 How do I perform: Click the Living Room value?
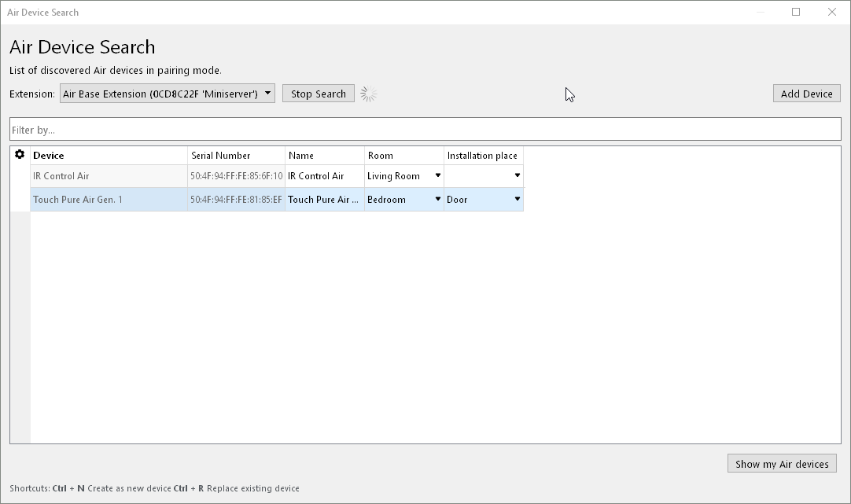point(393,176)
